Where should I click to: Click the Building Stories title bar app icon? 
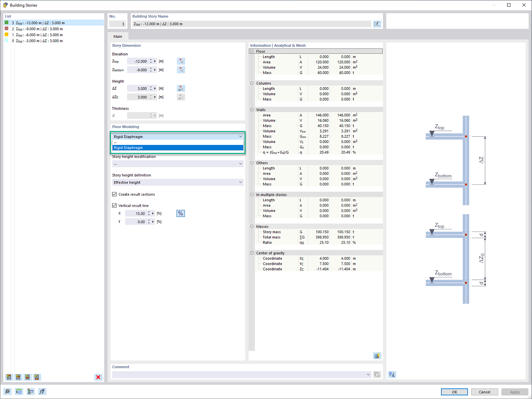pos(5,5)
